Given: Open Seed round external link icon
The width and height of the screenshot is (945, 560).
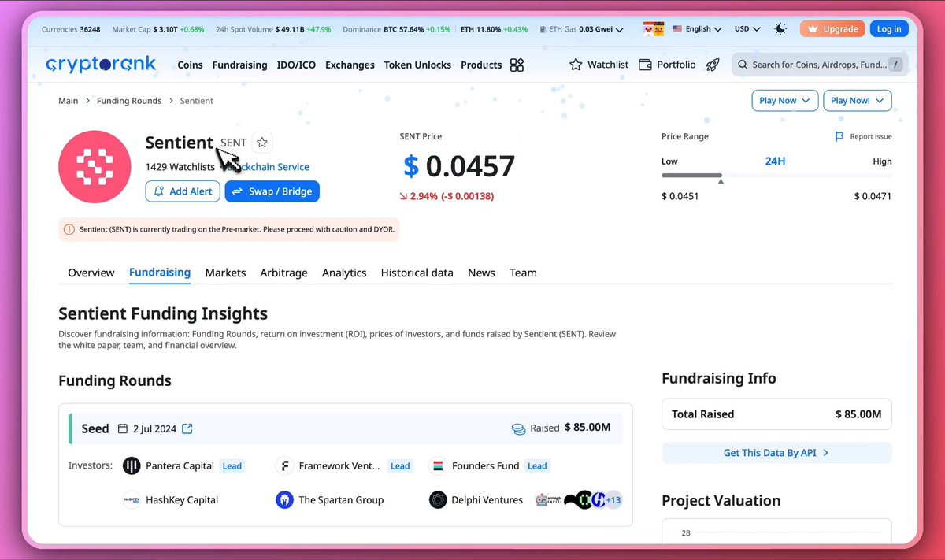Looking at the screenshot, I should tap(187, 428).
